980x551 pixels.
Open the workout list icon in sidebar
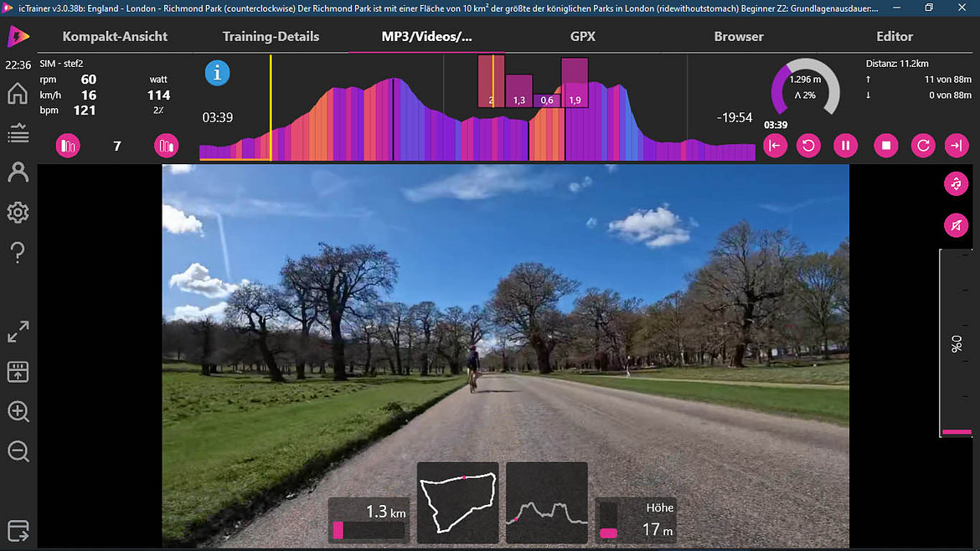click(18, 133)
